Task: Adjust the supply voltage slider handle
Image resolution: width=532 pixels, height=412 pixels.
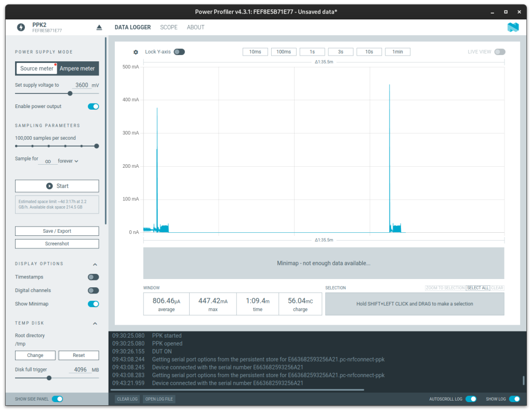Action: [x=70, y=94]
